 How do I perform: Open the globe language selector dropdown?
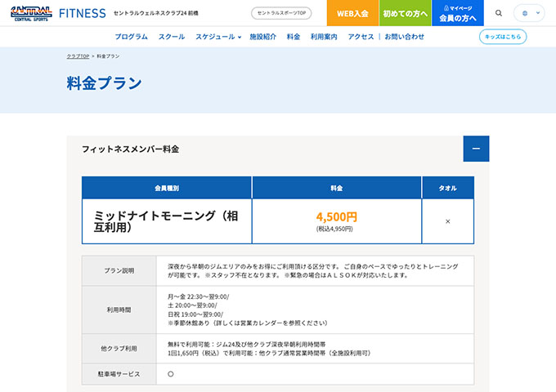(529, 13)
